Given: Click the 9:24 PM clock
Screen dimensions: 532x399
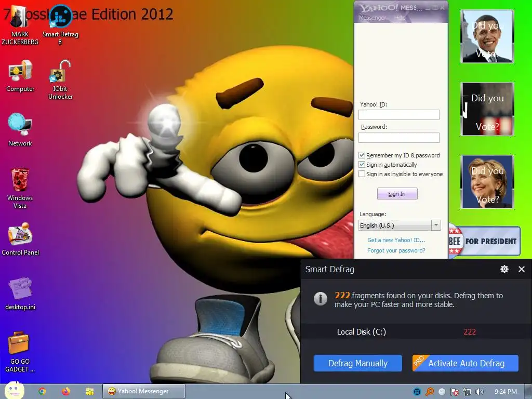Looking at the screenshot, I should (x=506, y=392).
